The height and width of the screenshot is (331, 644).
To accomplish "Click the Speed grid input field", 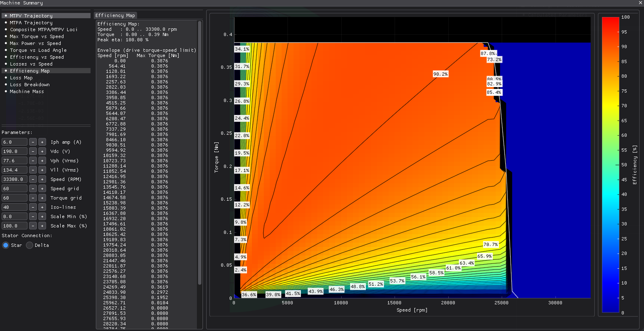I will click(15, 189).
